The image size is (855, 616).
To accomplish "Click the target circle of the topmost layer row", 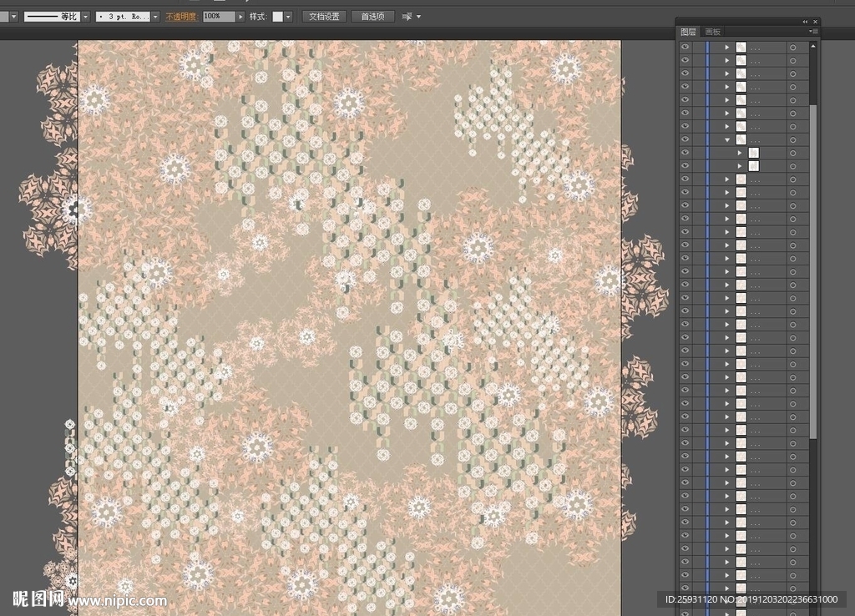I will pos(792,48).
